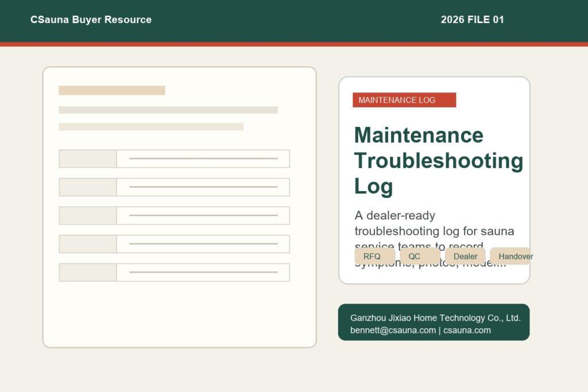Click the CSauna Buyer Resource header text

pyautogui.click(x=91, y=20)
